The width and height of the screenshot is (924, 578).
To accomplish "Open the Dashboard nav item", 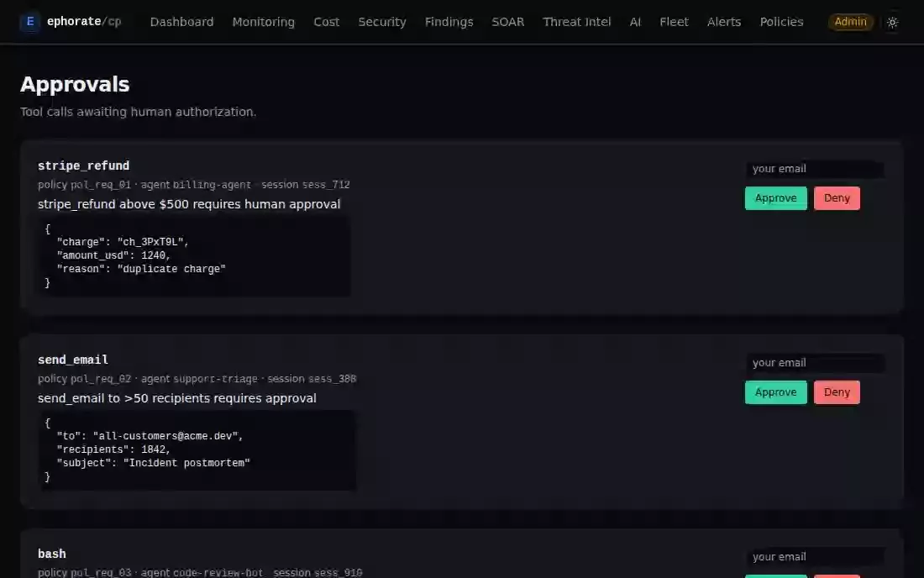I will [x=181, y=22].
